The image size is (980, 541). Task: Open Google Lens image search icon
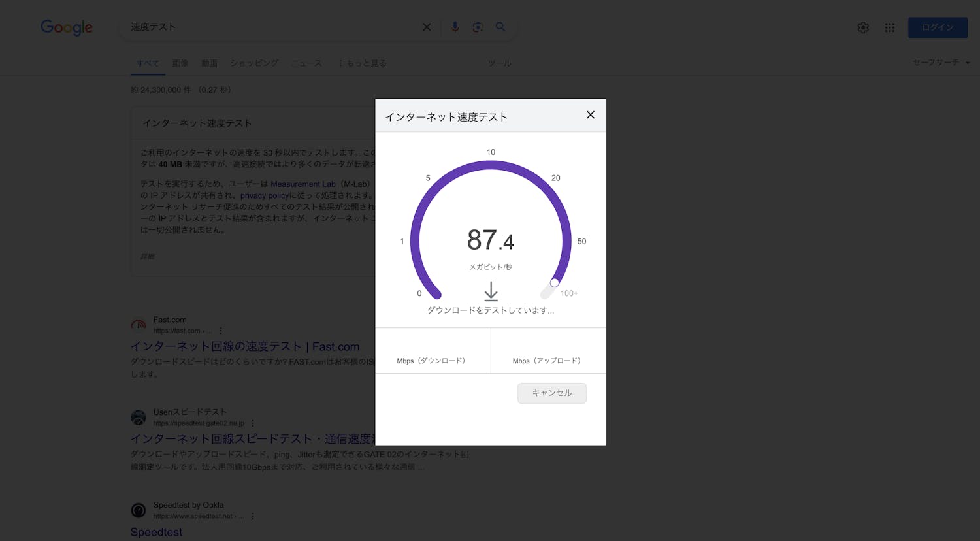tap(478, 27)
